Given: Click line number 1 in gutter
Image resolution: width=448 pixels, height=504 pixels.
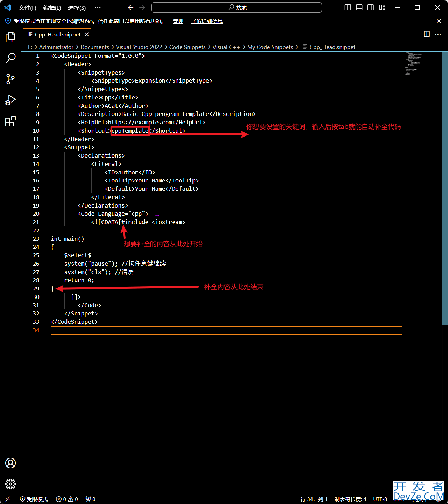Looking at the screenshot, I should 38,56.
